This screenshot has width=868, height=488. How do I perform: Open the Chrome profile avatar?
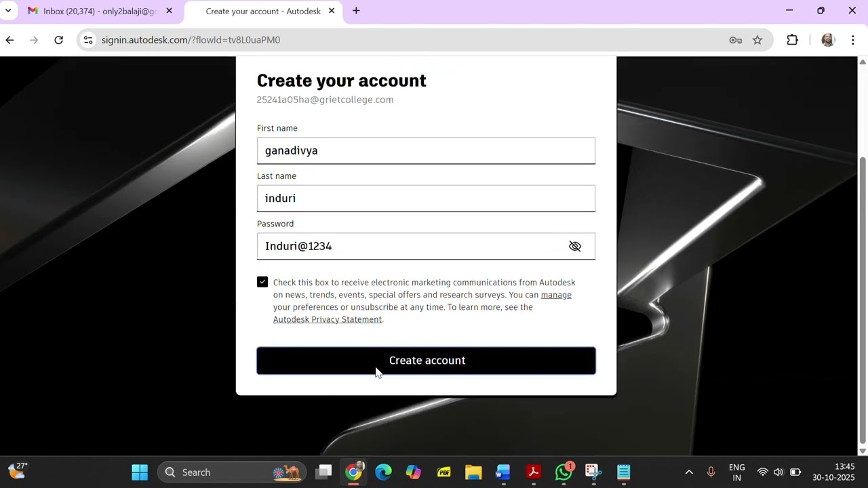(x=827, y=40)
